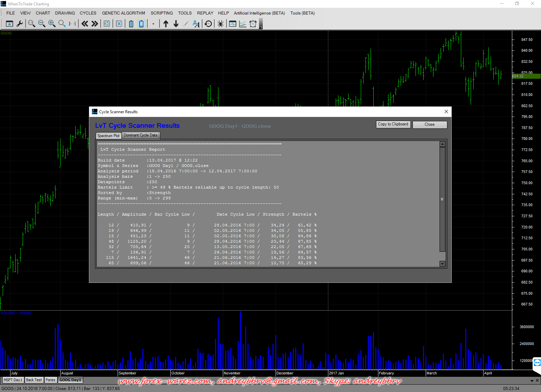
Task: Select the up arrow drawing tool
Action: click(x=166, y=24)
